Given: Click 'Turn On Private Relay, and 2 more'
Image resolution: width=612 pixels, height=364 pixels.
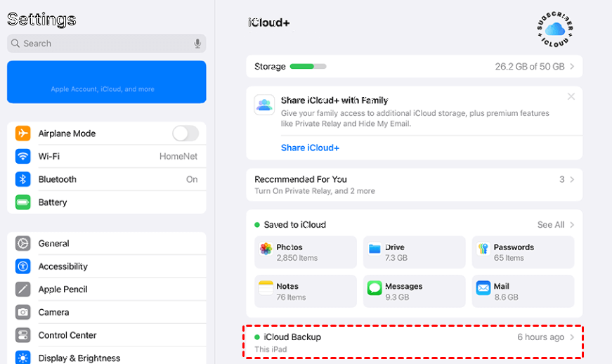Looking at the screenshot, I should (x=315, y=190).
